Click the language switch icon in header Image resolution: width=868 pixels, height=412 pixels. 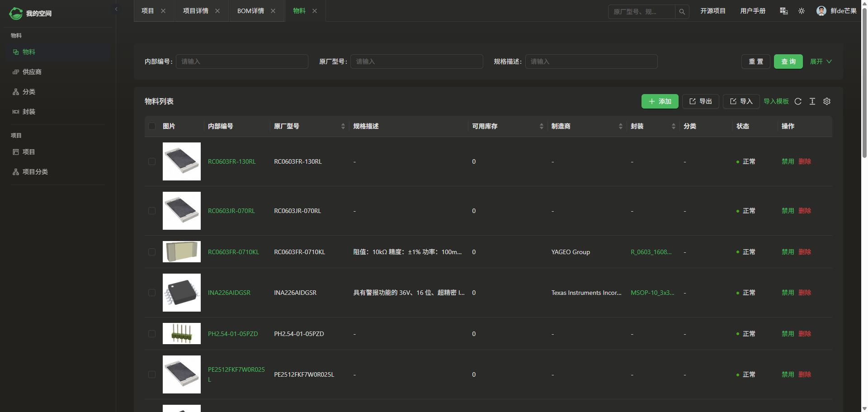click(784, 11)
